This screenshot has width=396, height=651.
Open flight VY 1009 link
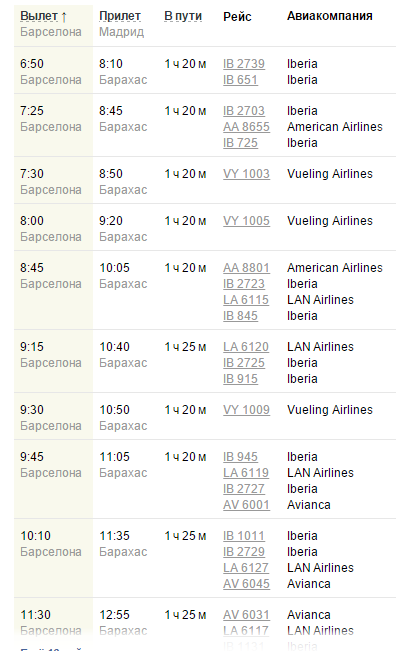(x=246, y=410)
